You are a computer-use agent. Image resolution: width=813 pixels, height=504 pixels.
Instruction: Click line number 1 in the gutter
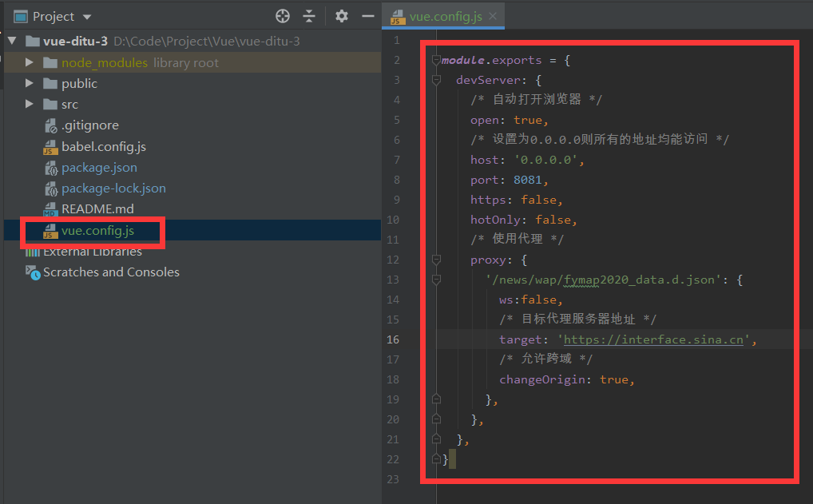click(x=397, y=41)
